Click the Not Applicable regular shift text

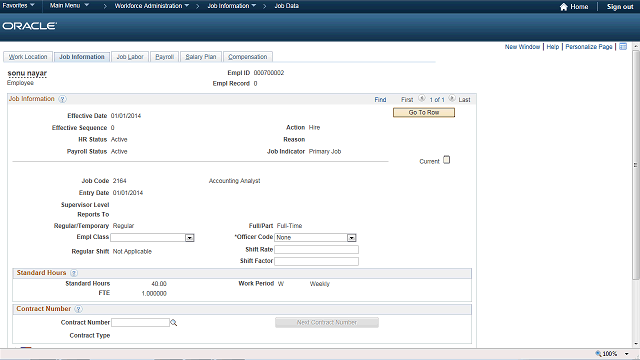pyautogui.click(x=132, y=251)
